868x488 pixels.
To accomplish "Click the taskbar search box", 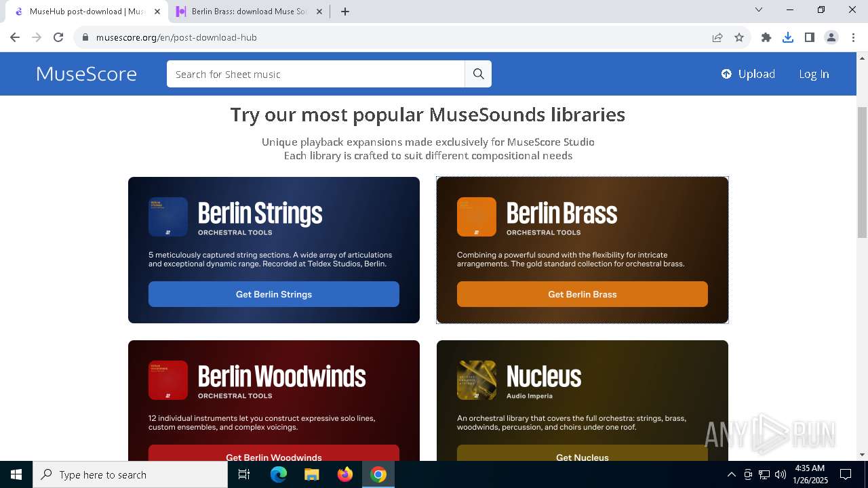I will pyautogui.click(x=130, y=474).
